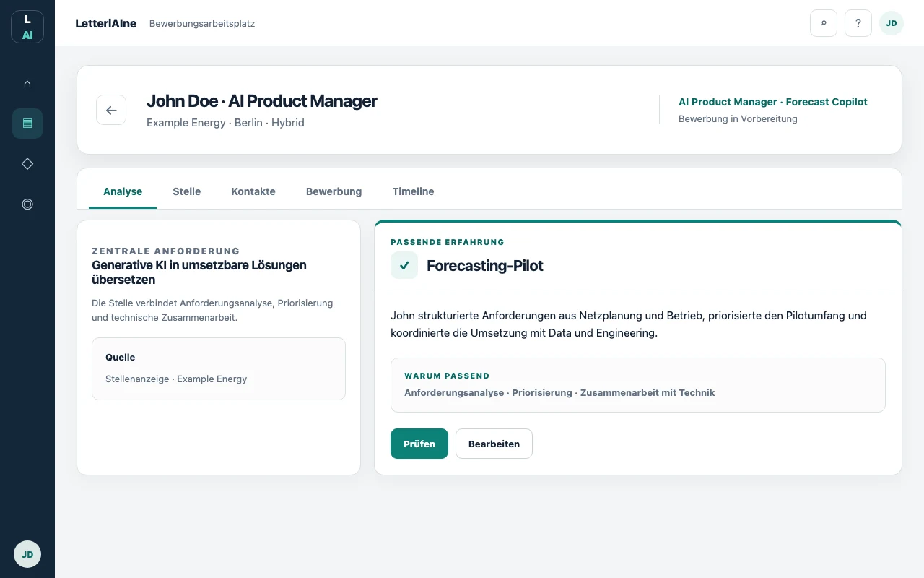
Task: Click Example Energy · Berlin · Hybrid text
Action: tap(225, 123)
